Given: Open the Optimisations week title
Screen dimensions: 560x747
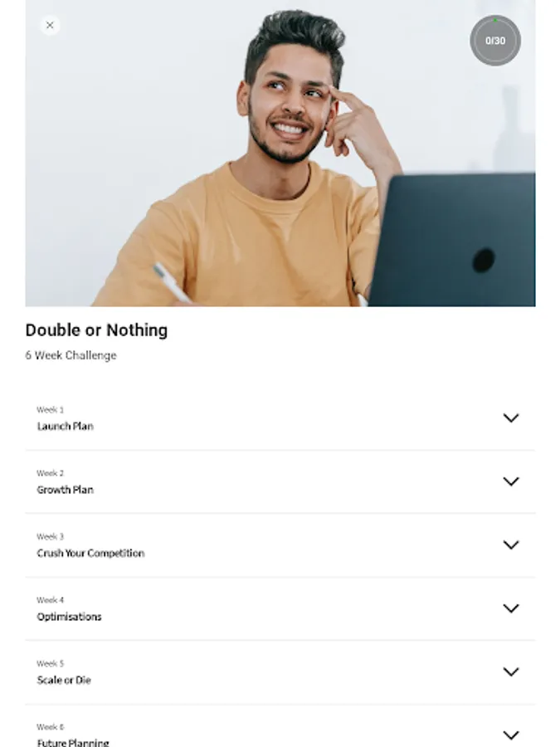Looking at the screenshot, I should tap(69, 617).
